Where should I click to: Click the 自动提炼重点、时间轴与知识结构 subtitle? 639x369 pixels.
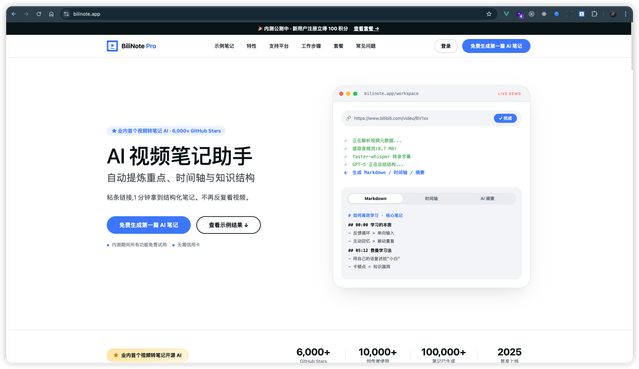coord(181,178)
